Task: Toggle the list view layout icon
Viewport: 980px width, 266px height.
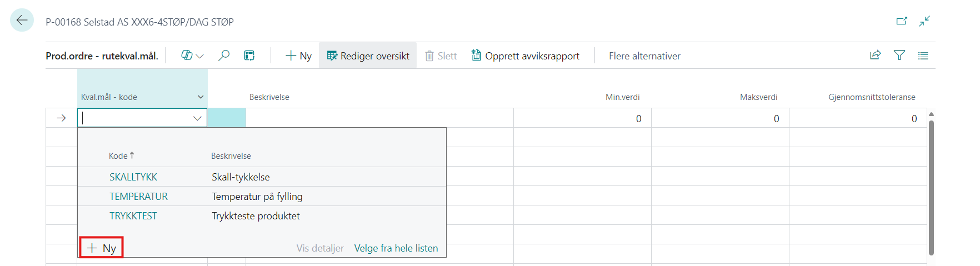Action: pos(923,56)
